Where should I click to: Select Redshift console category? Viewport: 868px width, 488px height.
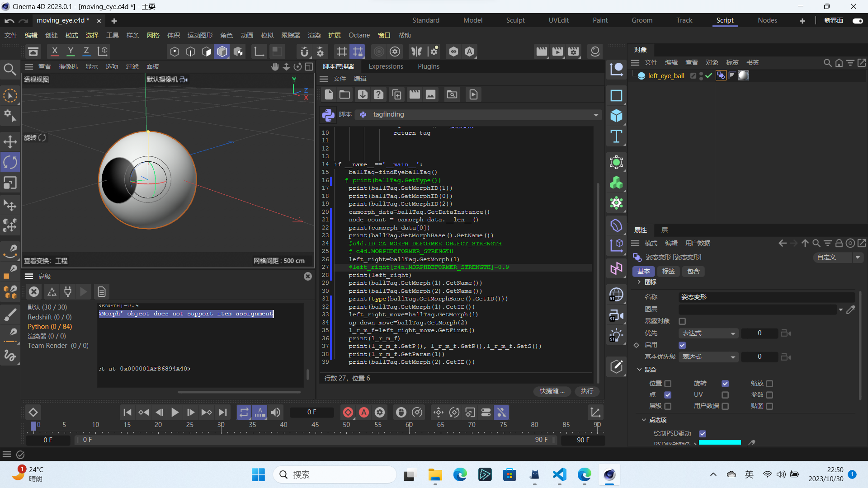coord(49,317)
